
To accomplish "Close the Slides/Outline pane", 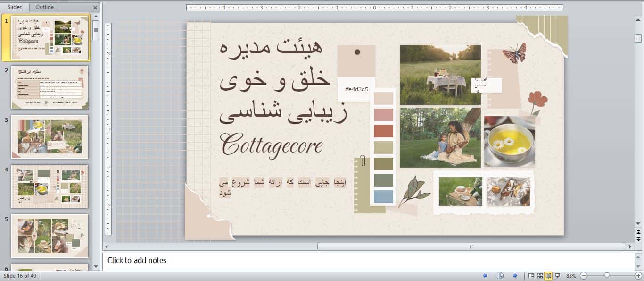I will (x=95, y=8).
